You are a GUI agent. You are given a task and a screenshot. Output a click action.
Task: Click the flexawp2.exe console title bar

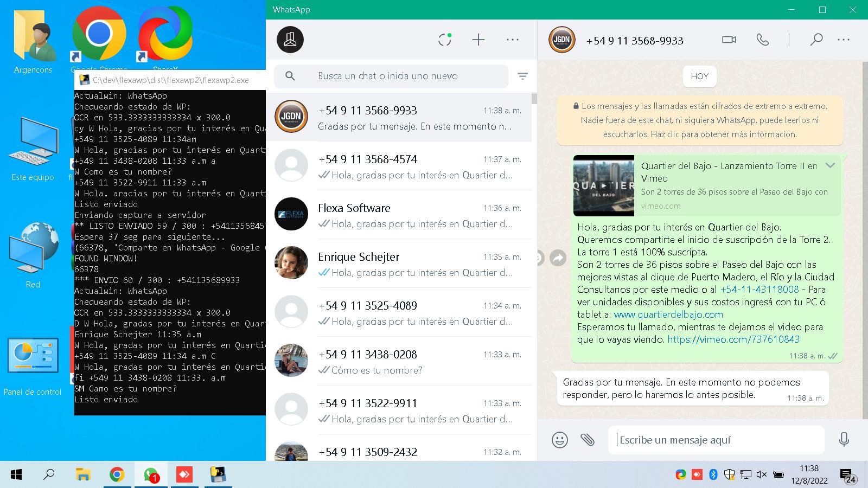[x=170, y=80]
